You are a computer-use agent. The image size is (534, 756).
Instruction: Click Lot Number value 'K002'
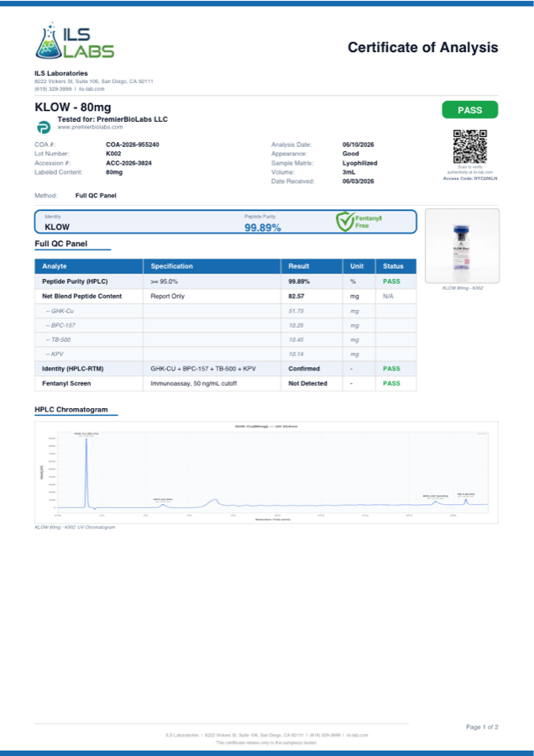click(113, 154)
